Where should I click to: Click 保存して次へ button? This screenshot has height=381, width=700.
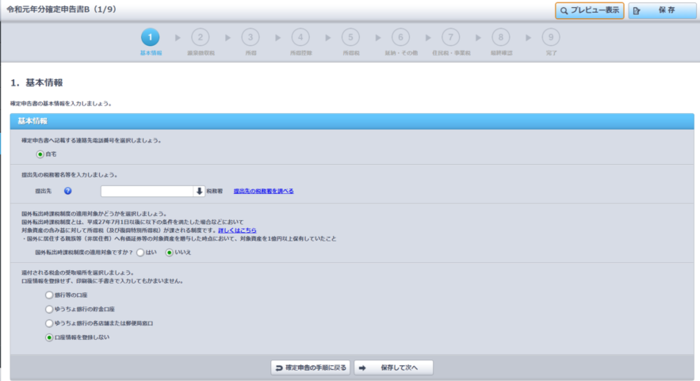(393, 368)
